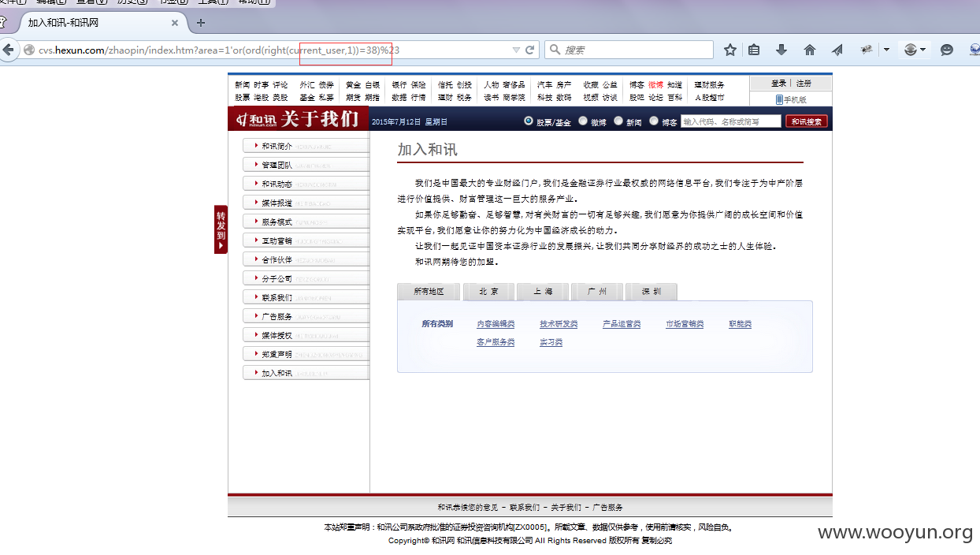
Task: Click the footer 广告服务 link
Action: [x=607, y=507]
